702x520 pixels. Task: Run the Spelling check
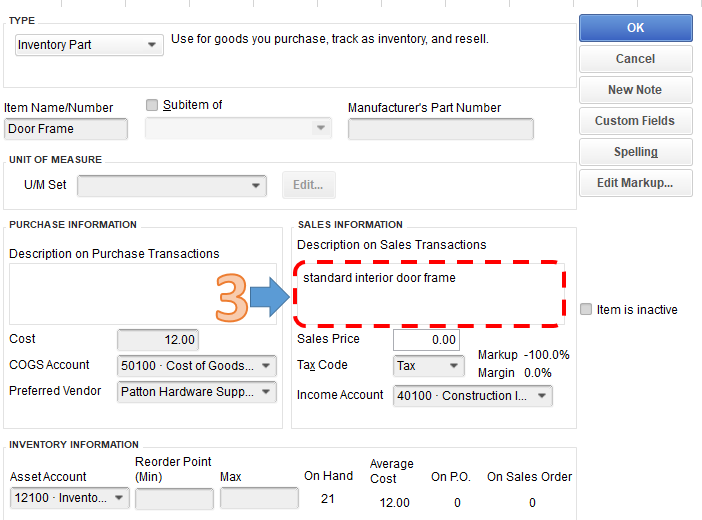636,151
